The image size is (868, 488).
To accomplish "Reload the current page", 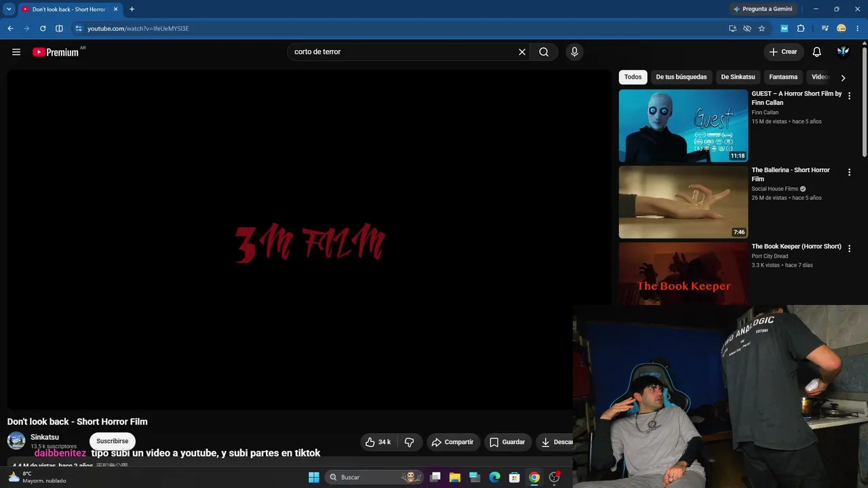I will point(43,28).
